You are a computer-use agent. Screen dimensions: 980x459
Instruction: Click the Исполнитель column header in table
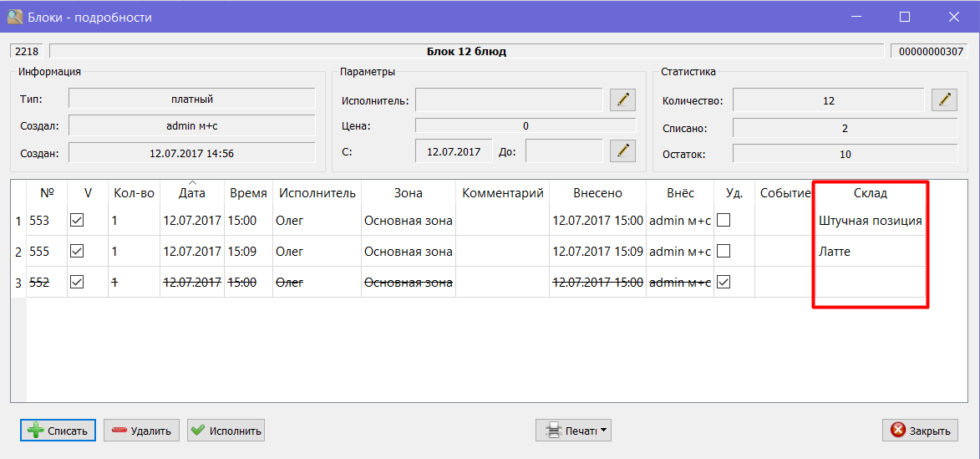point(317,193)
